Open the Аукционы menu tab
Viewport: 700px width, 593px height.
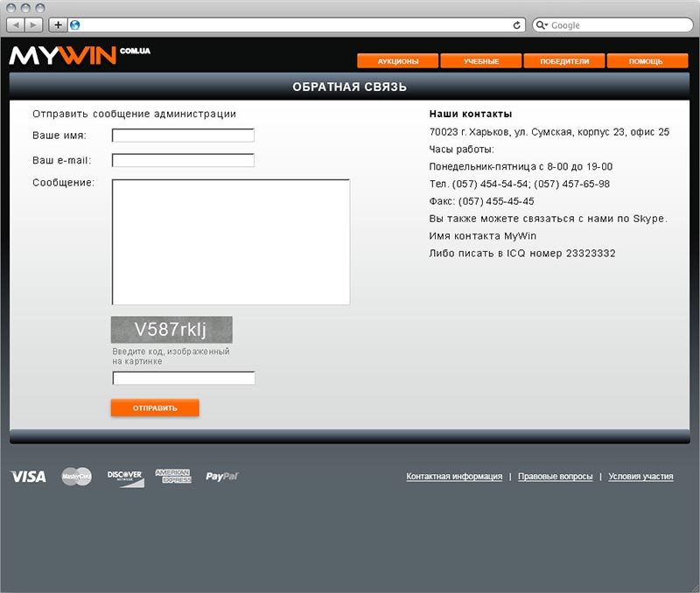click(x=397, y=61)
